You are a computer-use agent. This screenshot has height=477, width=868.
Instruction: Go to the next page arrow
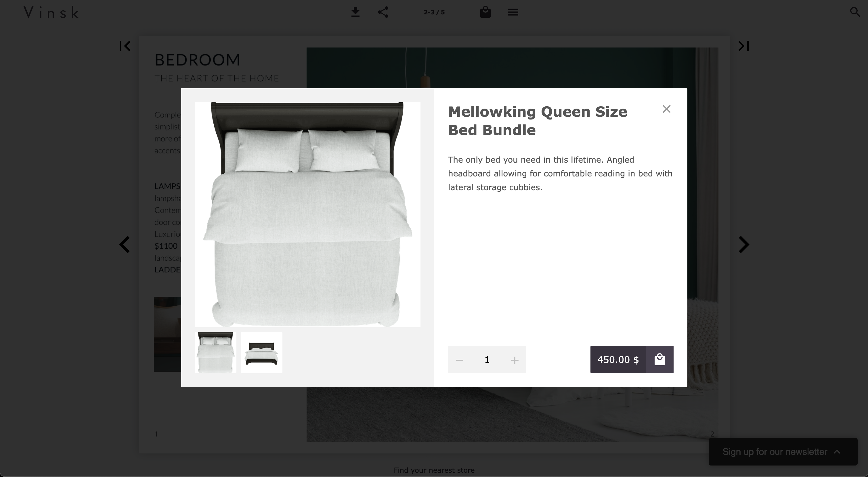pyautogui.click(x=744, y=245)
